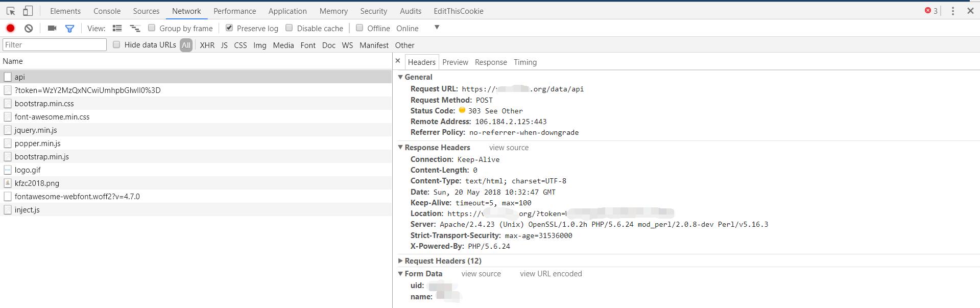
Task: Focus the Filter input field
Action: (55, 44)
